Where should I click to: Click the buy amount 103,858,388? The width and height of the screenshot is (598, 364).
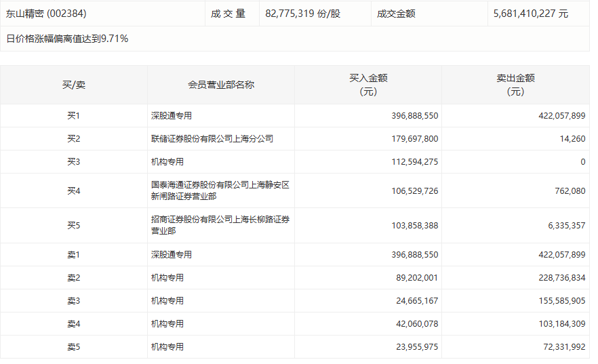tap(415, 226)
